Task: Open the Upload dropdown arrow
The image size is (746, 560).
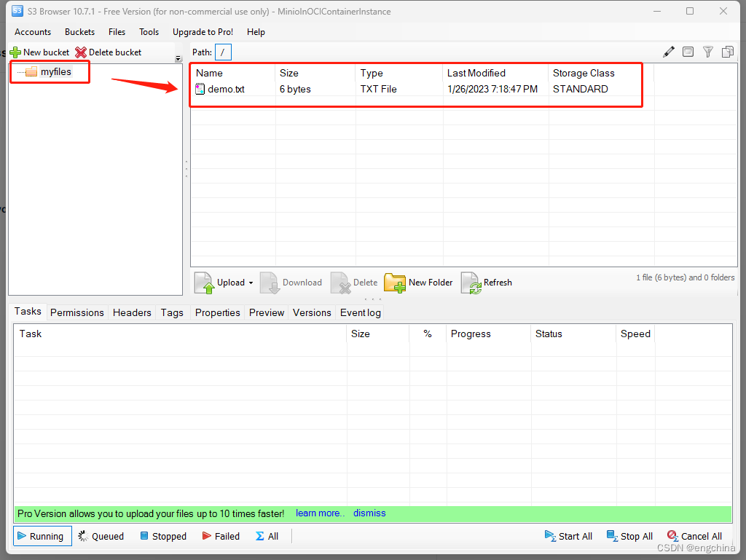Action: pyautogui.click(x=251, y=283)
